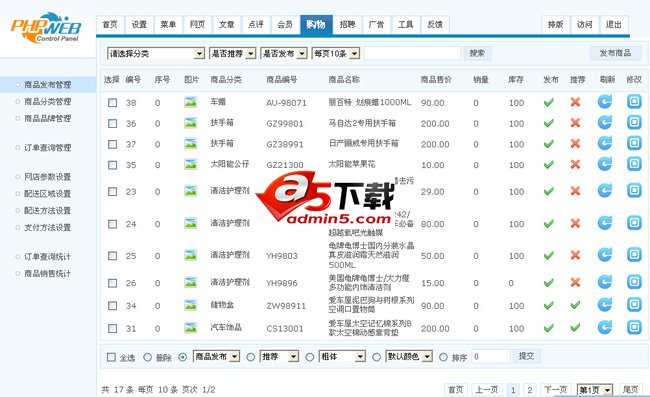
Task: Toggle green publish checkmark for AU-98071
Action: click(x=548, y=102)
